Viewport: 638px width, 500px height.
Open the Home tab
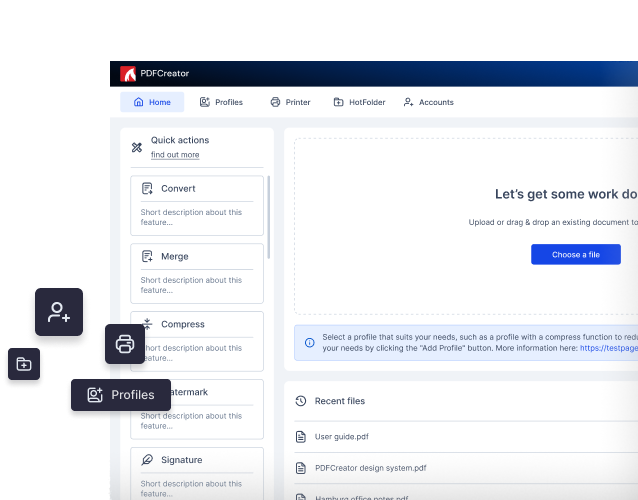[x=152, y=102]
